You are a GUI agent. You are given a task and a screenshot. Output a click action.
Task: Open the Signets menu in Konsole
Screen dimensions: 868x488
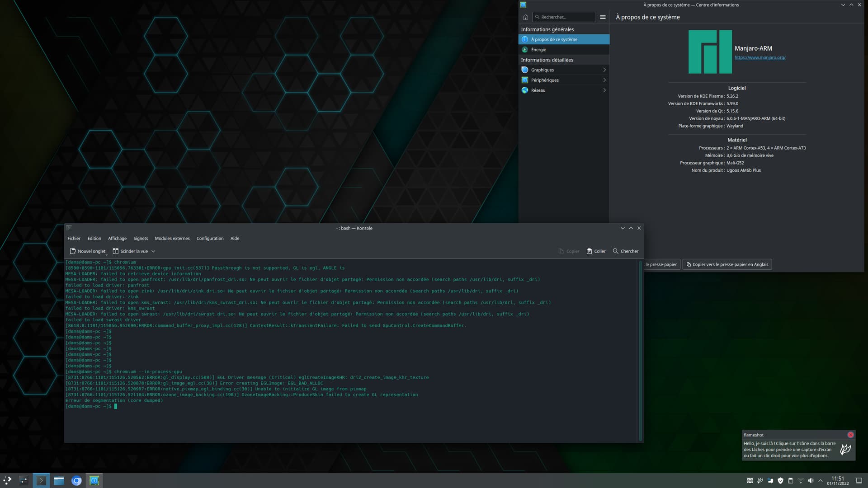coord(141,239)
